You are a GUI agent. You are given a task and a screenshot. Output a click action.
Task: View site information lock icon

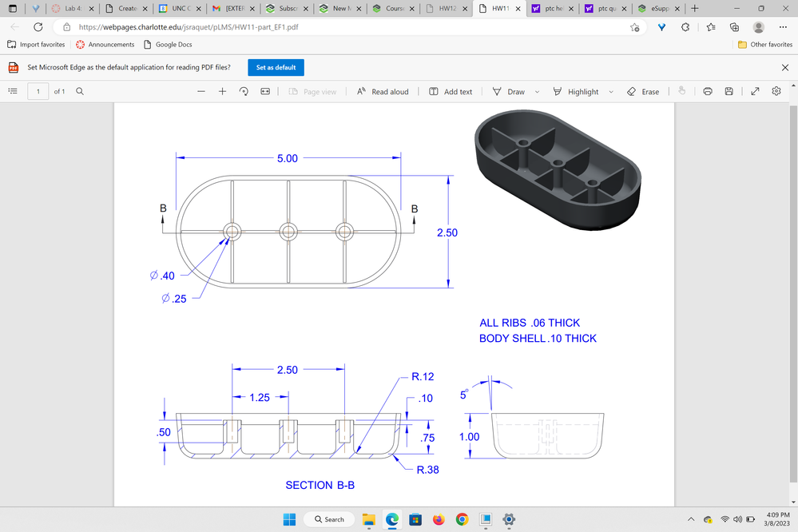coord(66,27)
